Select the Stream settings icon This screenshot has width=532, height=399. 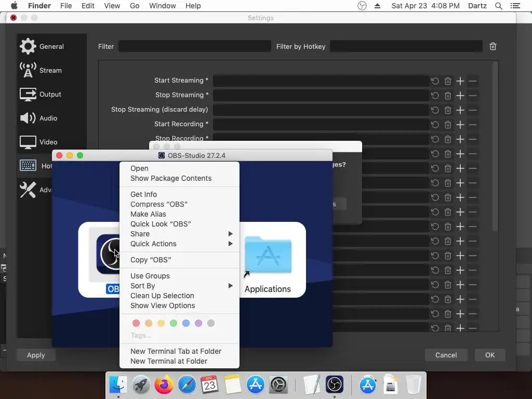click(28, 70)
